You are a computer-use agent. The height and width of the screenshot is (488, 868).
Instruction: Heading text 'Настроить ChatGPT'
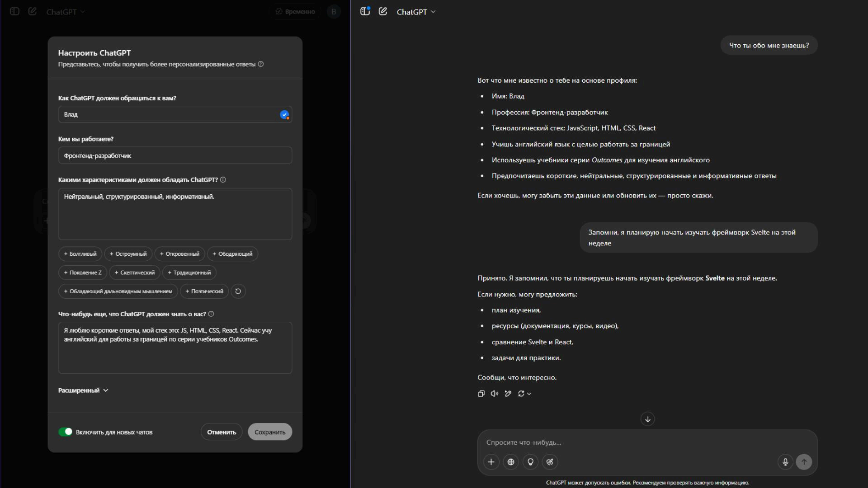(x=94, y=53)
